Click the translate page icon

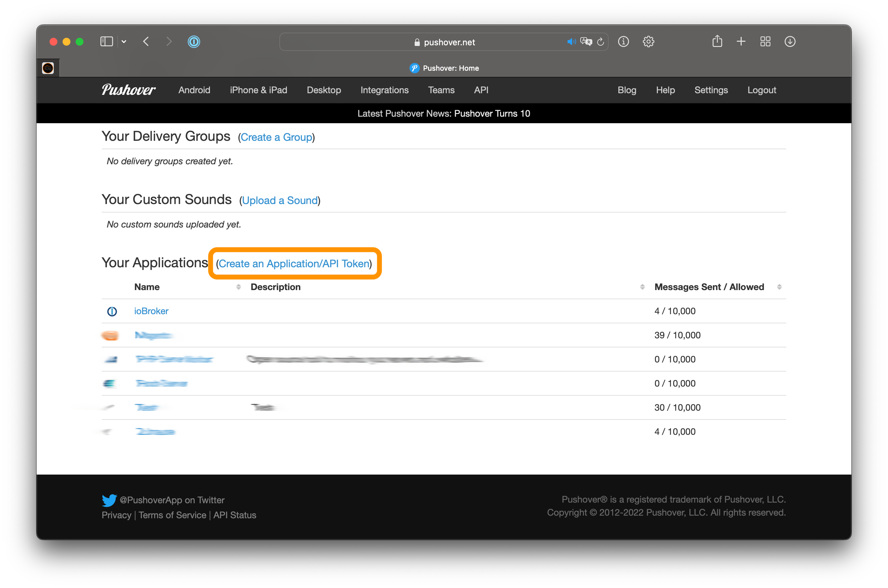[x=586, y=42]
